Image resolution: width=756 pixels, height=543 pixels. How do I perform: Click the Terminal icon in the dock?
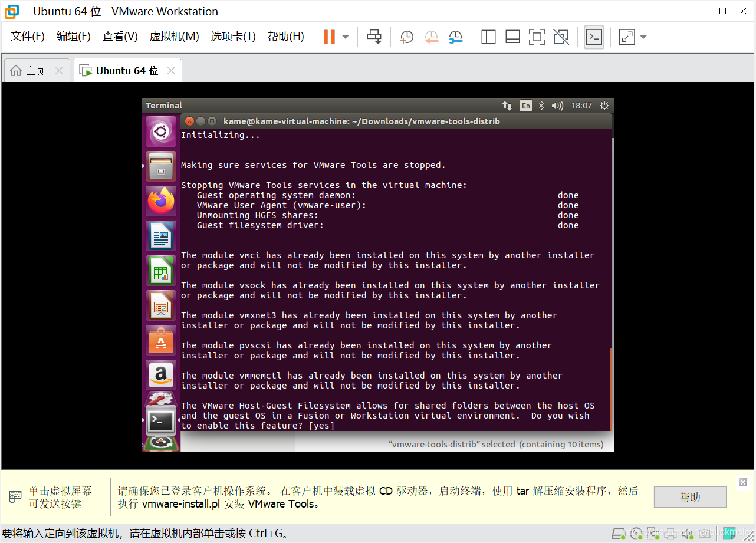coord(161,420)
